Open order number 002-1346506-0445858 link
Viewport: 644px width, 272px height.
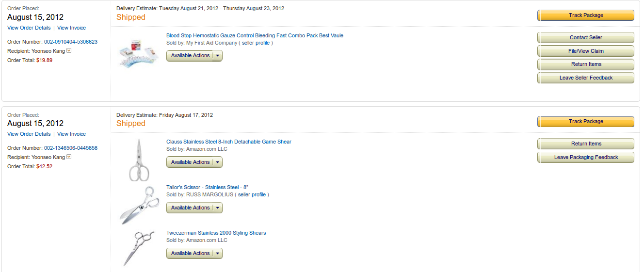[x=71, y=148]
